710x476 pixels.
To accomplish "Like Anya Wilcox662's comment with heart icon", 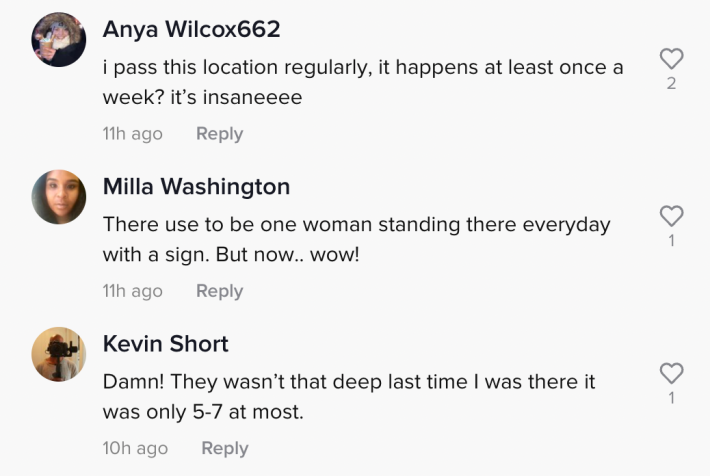I will pos(672,59).
